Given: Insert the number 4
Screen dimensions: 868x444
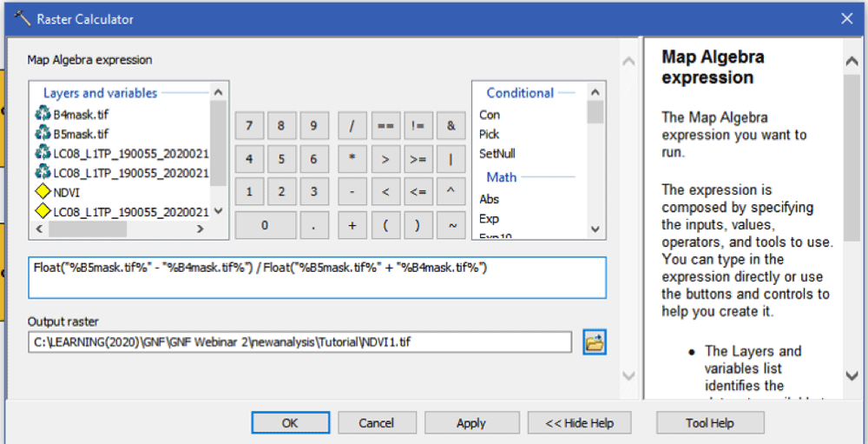Looking at the screenshot, I should click(x=249, y=159).
